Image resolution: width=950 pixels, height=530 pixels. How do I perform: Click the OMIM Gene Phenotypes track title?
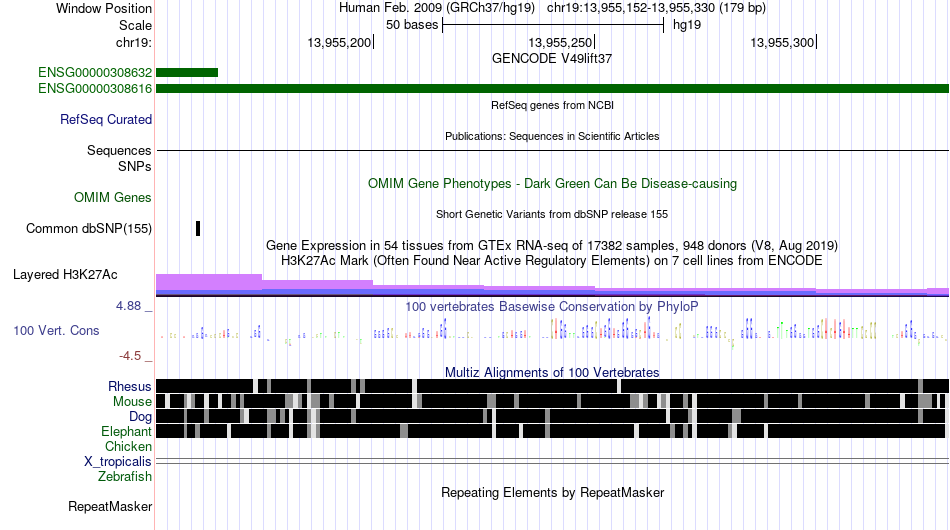coord(552,184)
